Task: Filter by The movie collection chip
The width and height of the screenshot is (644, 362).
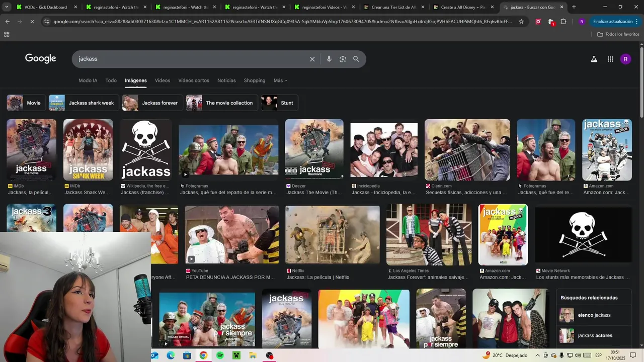Action: point(221,103)
